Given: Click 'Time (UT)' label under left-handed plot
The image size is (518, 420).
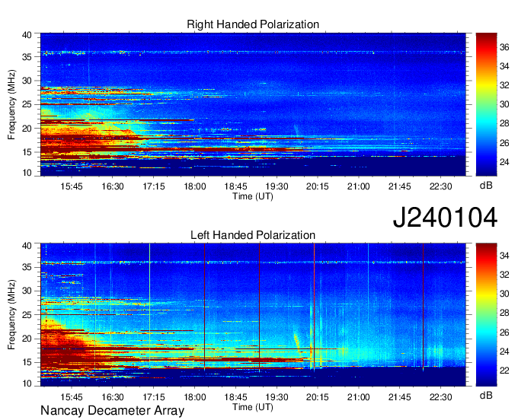Looking at the screenshot, I should (253, 407).
